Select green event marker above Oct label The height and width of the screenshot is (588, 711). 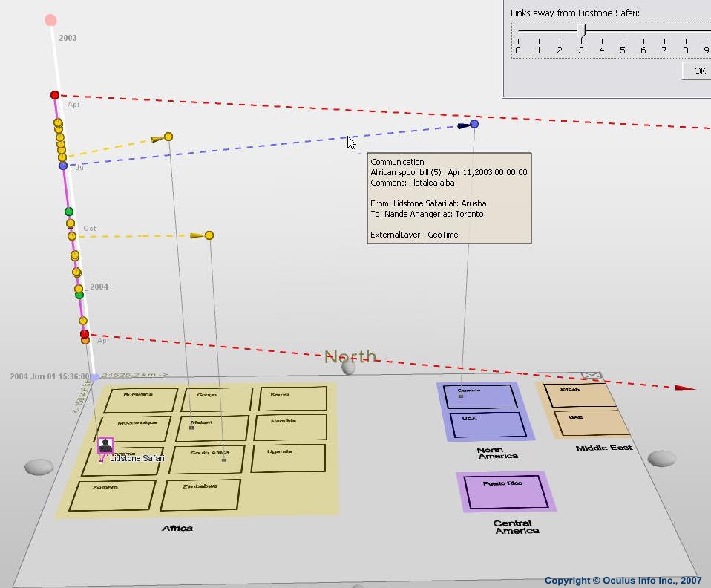coord(69,212)
